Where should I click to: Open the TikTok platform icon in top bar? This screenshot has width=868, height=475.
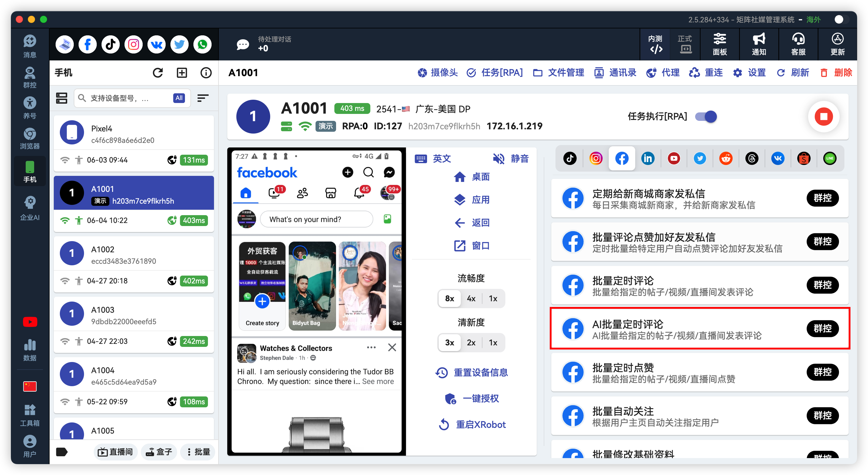[x=111, y=44]
